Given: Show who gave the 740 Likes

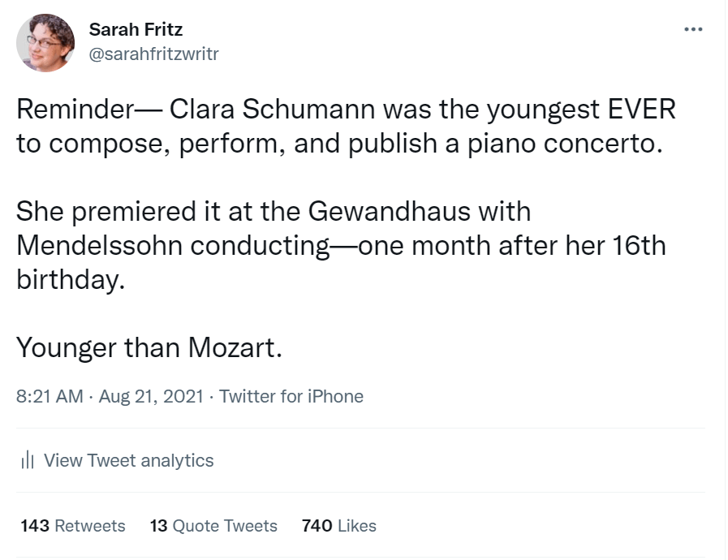Looking at the screenshot, I should pyautogui.click(x=338, y=526).
